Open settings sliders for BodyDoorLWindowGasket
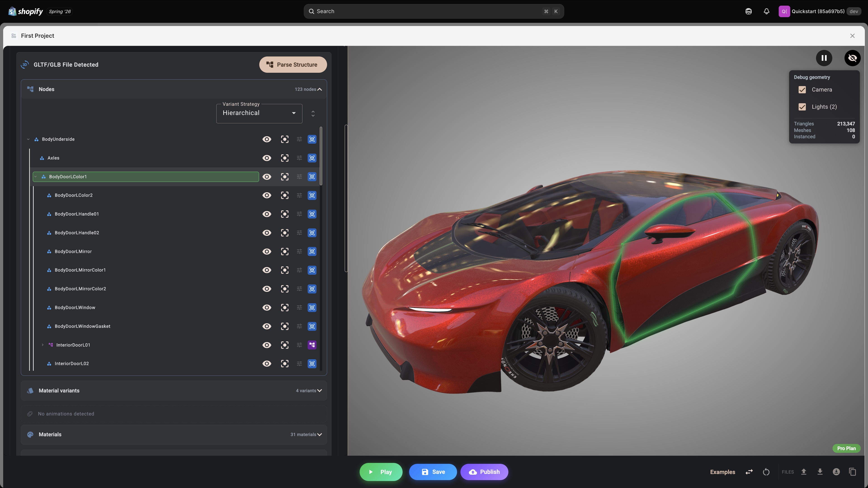 [299, 326]
